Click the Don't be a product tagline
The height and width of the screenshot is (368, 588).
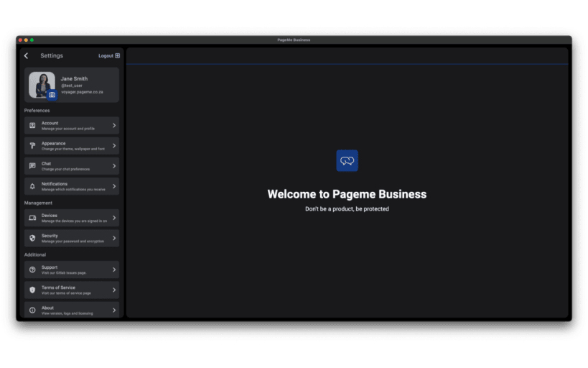click(347, 208)
